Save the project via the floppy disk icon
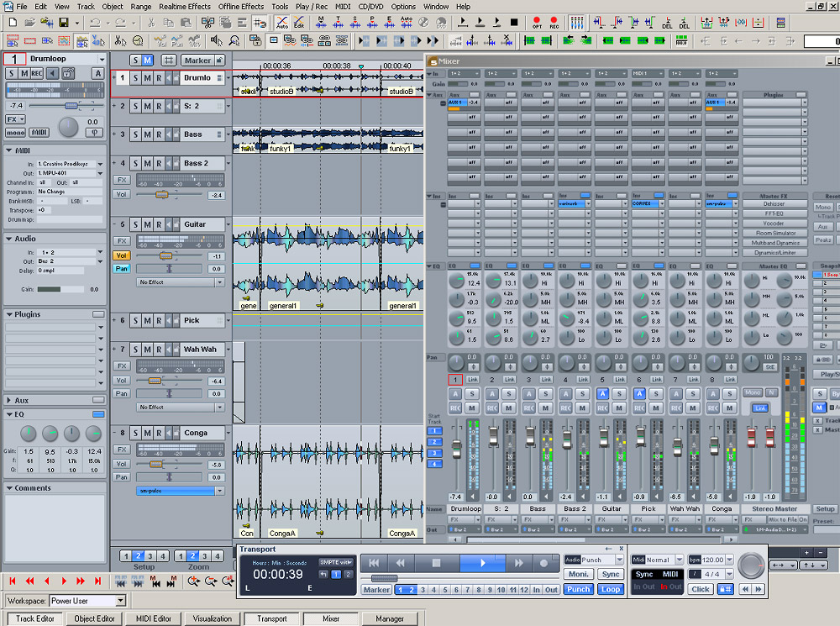Image resolution: width=840 pixels, height=626 pixels. click(x=64, y=23)
